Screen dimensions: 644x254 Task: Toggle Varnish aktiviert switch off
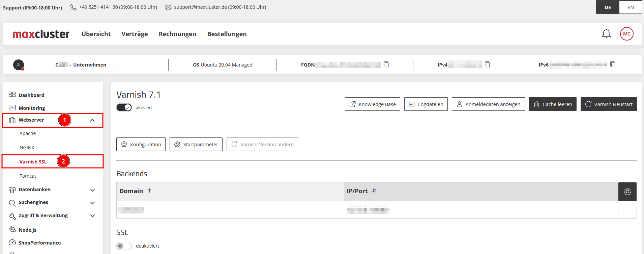(124, 107)
